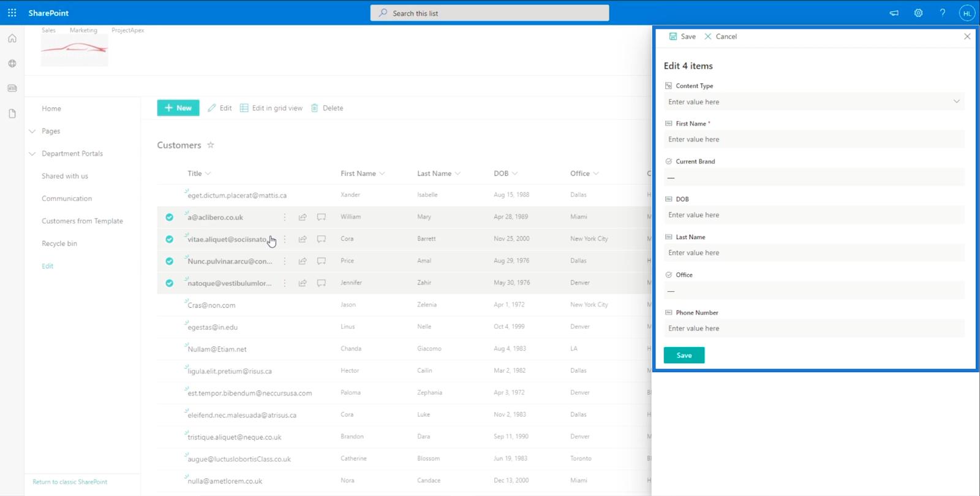Click the Office value field in panel
The image size is (980, 496).
(x=814, y=291)
